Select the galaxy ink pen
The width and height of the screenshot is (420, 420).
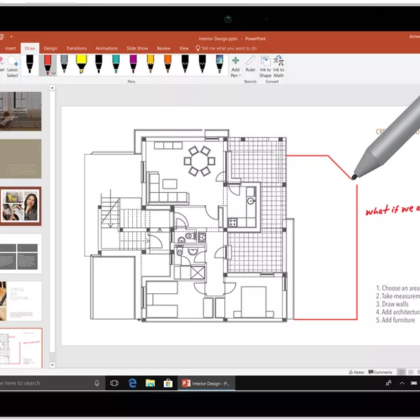[220, 64]
